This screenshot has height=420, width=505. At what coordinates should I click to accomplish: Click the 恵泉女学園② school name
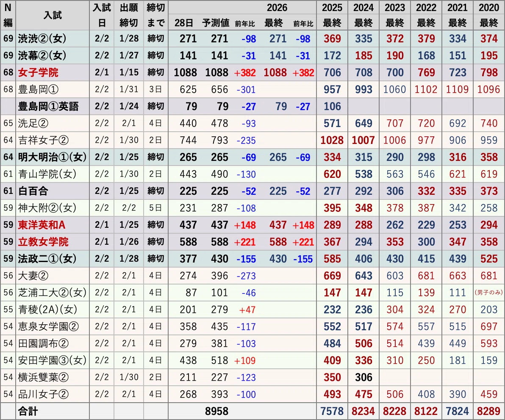[48, 327]
